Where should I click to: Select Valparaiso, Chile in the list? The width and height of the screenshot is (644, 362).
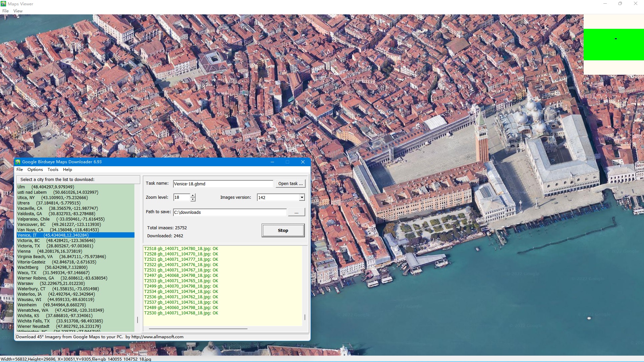point(75,219)
